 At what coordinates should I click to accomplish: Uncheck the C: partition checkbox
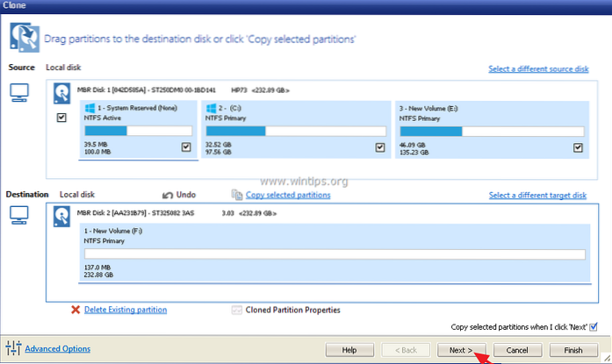[380, 147]
